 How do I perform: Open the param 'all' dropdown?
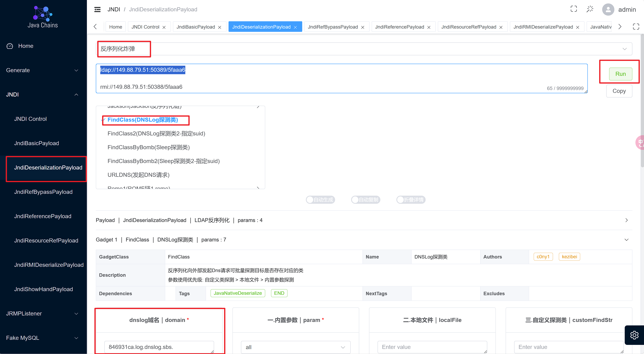point(296,347)
